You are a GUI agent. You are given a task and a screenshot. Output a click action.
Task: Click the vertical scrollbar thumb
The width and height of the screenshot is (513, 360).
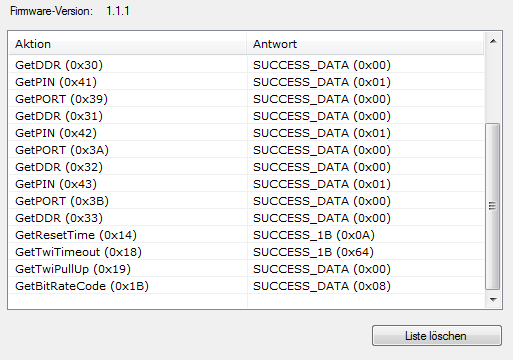pos(492,206)
